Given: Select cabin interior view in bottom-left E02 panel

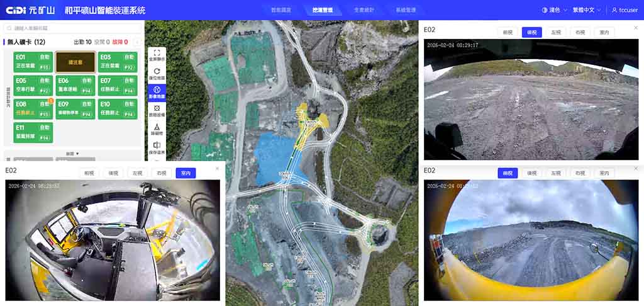Looking at the screenshot, I should click(186, 173).
